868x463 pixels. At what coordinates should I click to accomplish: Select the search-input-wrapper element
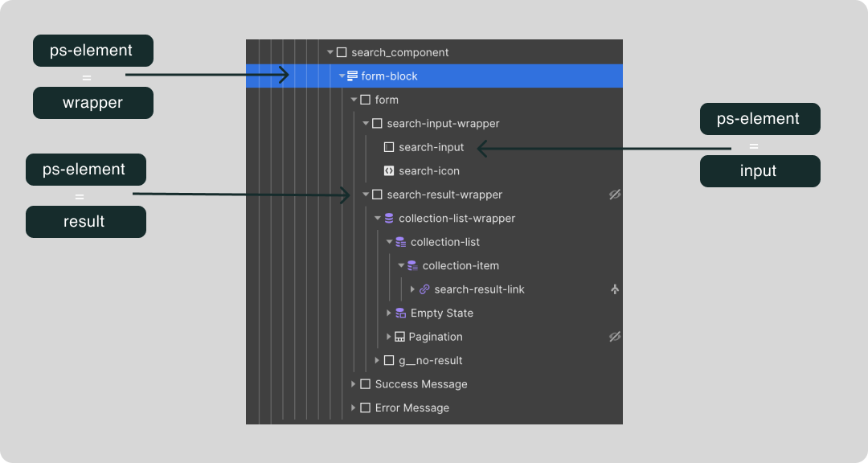point(442,123)
